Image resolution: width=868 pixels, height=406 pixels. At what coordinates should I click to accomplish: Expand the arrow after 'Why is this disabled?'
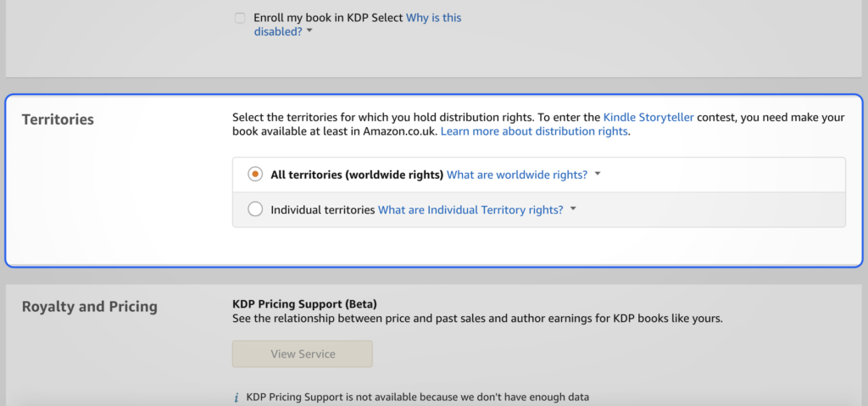(309, 31)
